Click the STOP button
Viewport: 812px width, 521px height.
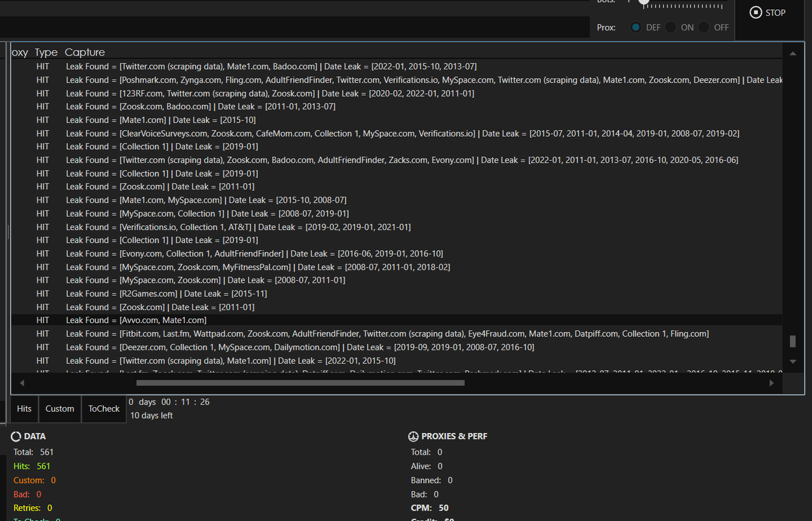[x=768, y=12]
